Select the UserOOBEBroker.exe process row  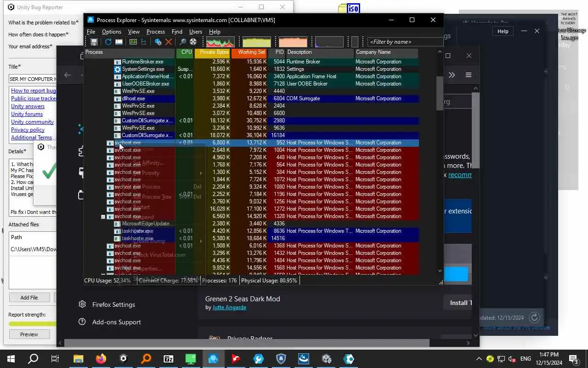pyautogui.click(x=251, y=84)
